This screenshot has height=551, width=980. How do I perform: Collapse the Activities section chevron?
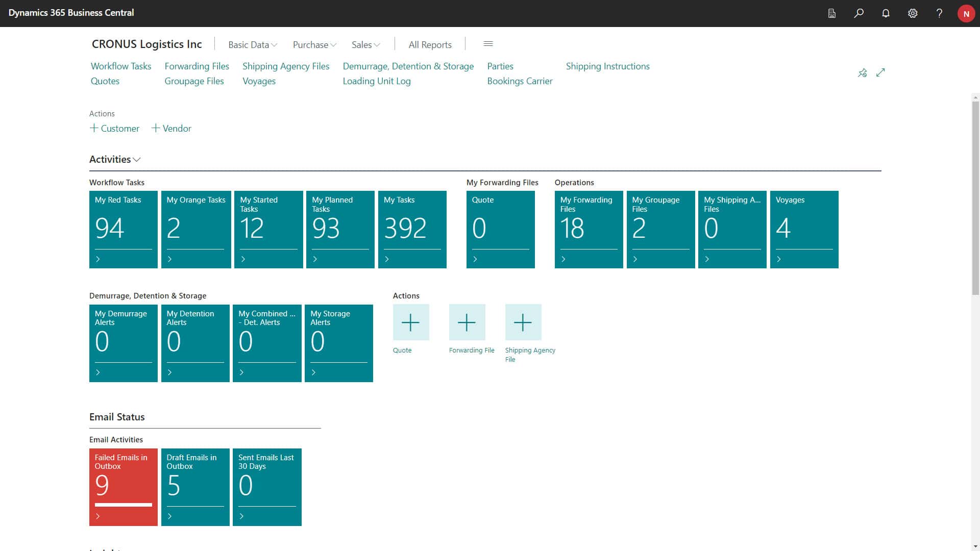pyautogui.click(x=137, y=160)
